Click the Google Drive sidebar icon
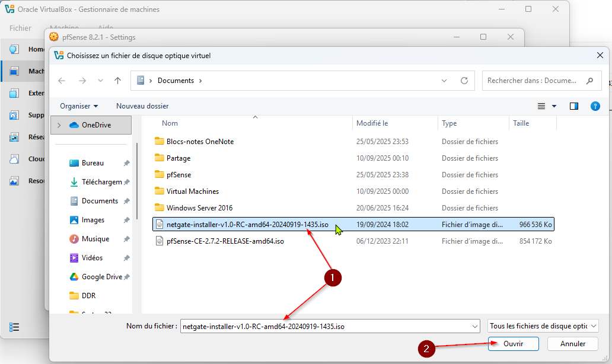Screen dimensions: 612x364 74,277
